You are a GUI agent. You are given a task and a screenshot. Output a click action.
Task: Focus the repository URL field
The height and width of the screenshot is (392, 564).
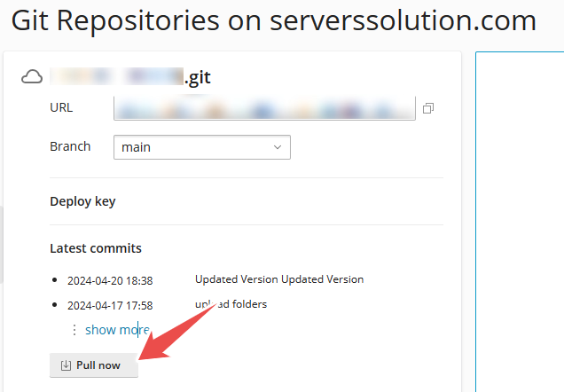264,108
